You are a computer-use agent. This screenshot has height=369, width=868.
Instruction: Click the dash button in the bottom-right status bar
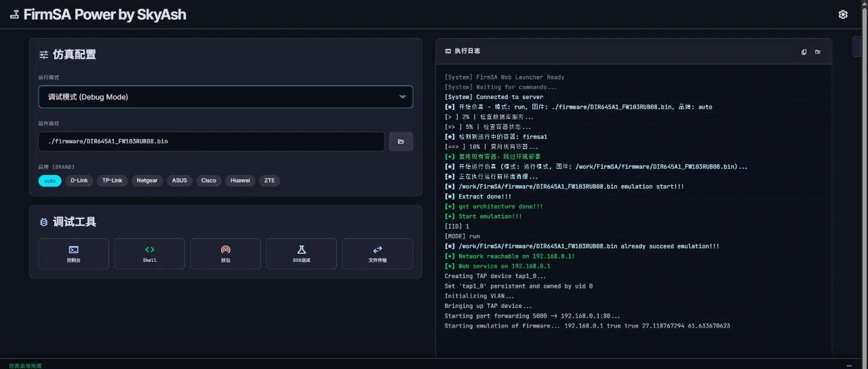(849, 366)
